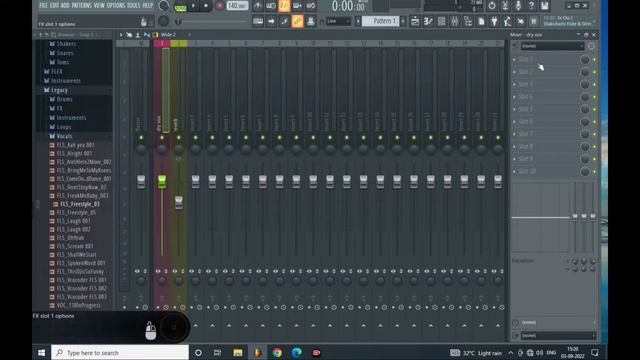Disable Slot 10 effect via green LED
Image resolution: width=640 pixels, height=360 pixels.
click(594, 172)
